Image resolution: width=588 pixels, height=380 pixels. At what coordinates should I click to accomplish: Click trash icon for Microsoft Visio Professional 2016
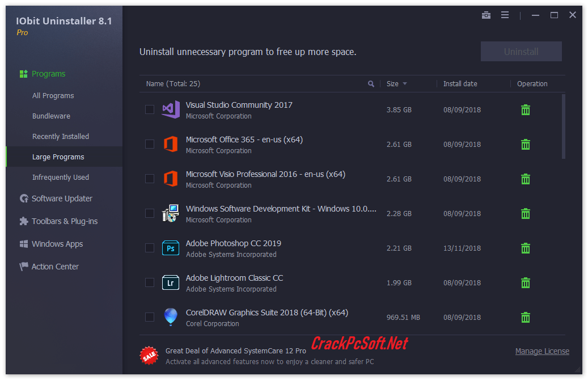526,179
